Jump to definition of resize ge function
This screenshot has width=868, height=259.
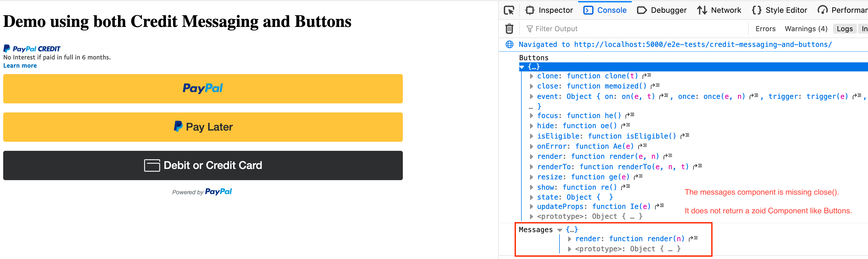pos(638,176)
